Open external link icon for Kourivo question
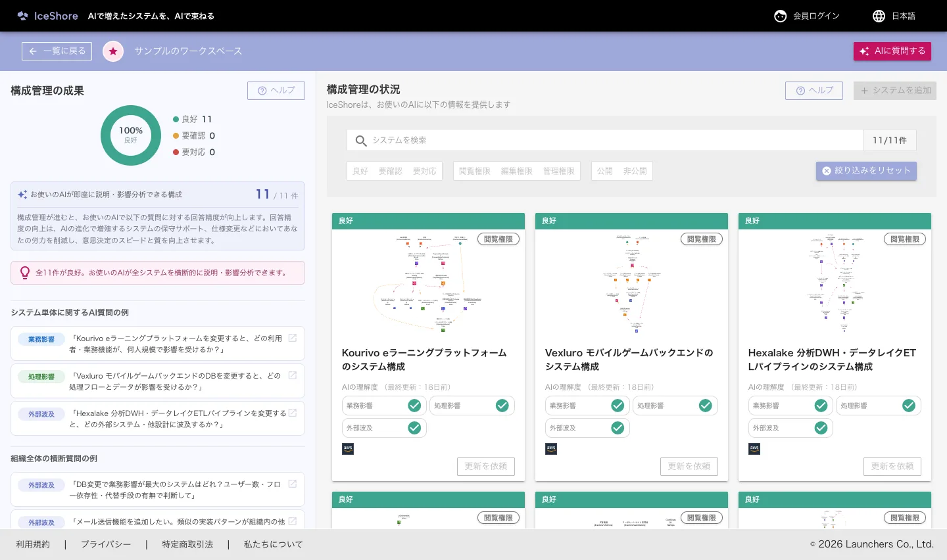 tap(293, 338)
